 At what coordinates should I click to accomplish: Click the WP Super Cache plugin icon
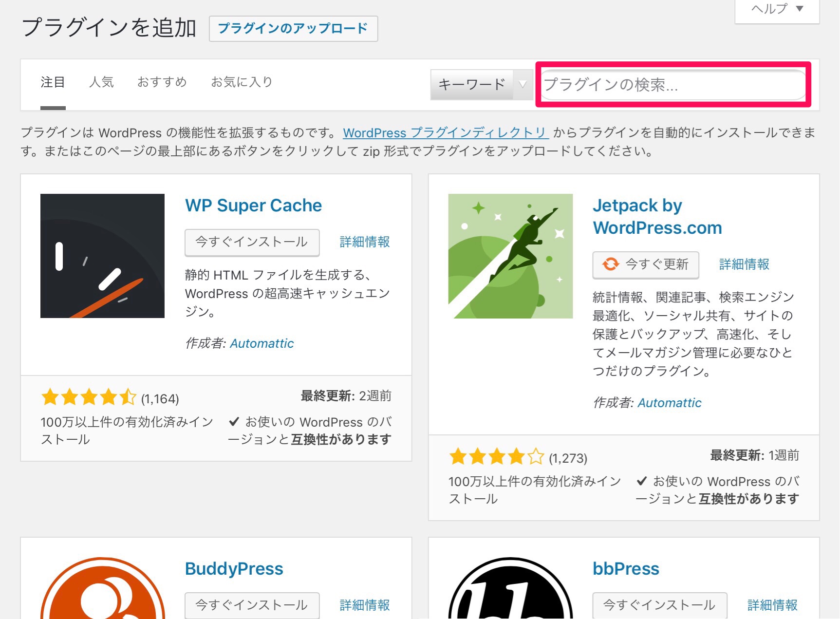(x=102, y=256)
